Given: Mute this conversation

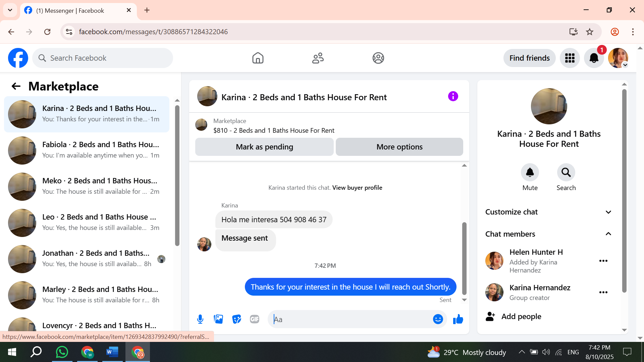Looking at the screenshot, I should [x=530, y=172].
